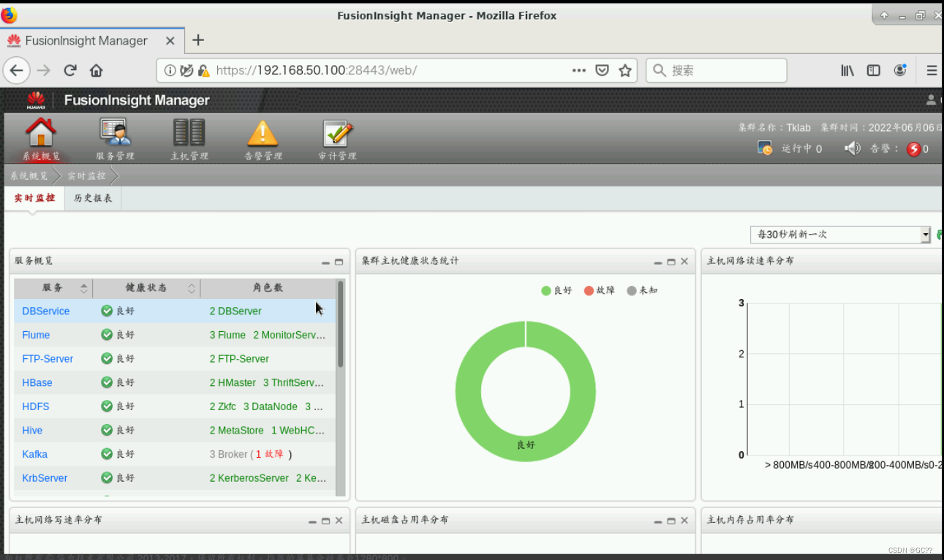Open the 主机管理 server icon
This screenshot has width=944, height=560.
189,132
